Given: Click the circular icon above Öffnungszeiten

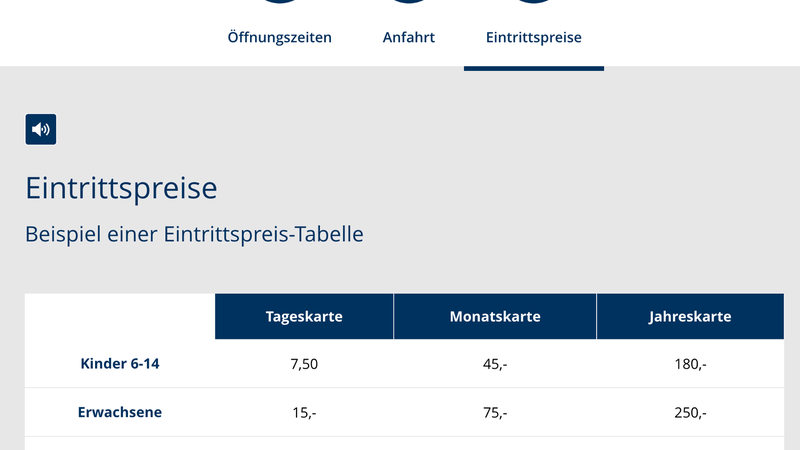Looking at the screenshot, I should tap(280, 2).
